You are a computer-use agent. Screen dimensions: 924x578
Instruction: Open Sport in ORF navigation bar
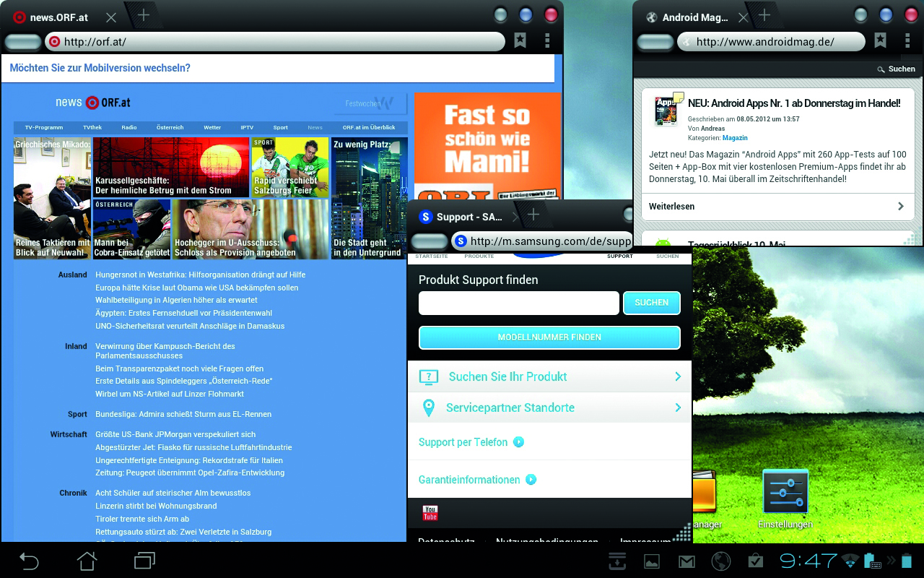[x=281, y=127]
